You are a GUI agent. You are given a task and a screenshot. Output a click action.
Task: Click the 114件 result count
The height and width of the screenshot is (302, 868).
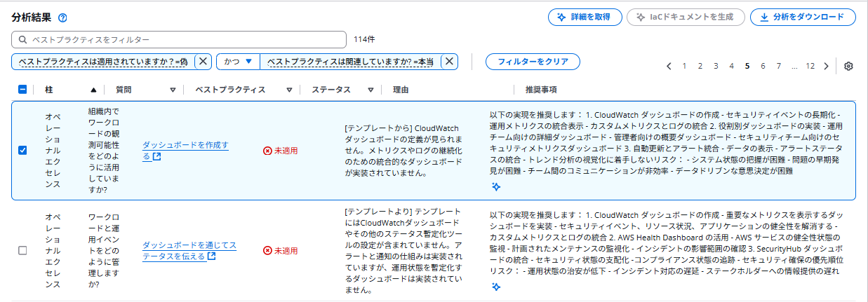coord(364,39)
